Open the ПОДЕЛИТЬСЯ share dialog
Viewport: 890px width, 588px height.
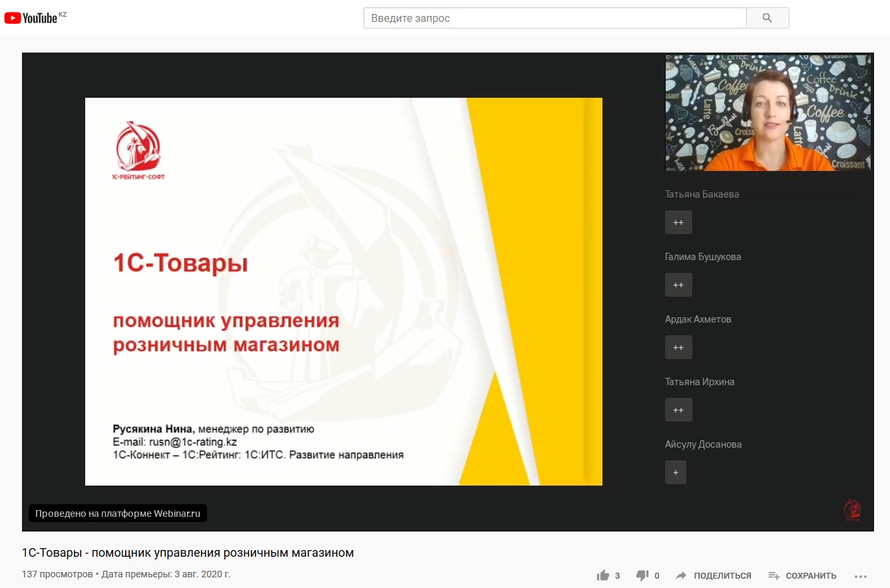714,575
